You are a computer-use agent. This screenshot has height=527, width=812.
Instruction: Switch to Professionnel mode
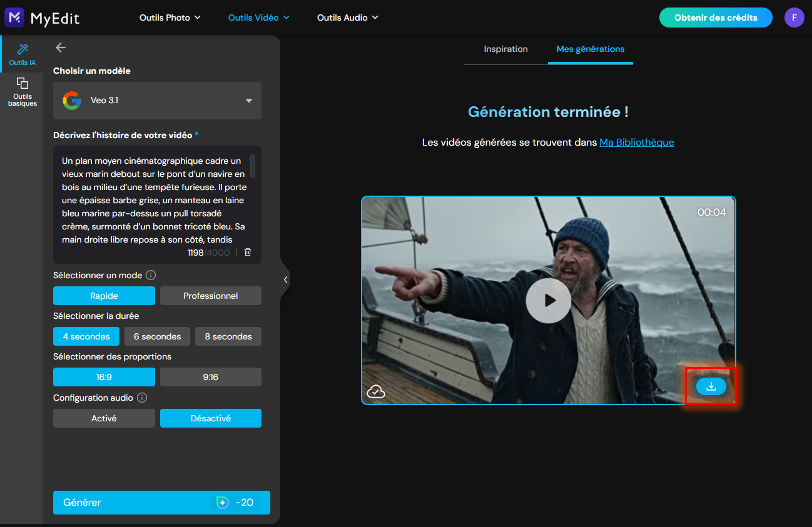point(211,296)
